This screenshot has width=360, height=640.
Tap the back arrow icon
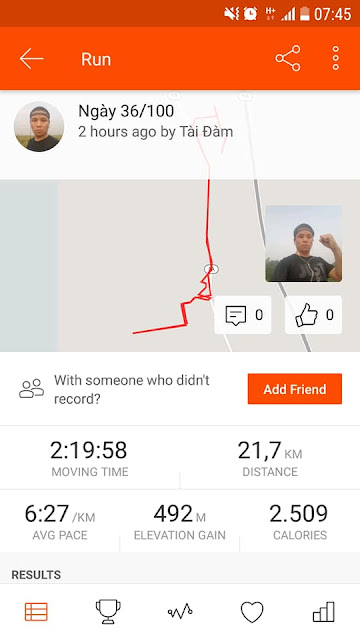pos(31,59)
